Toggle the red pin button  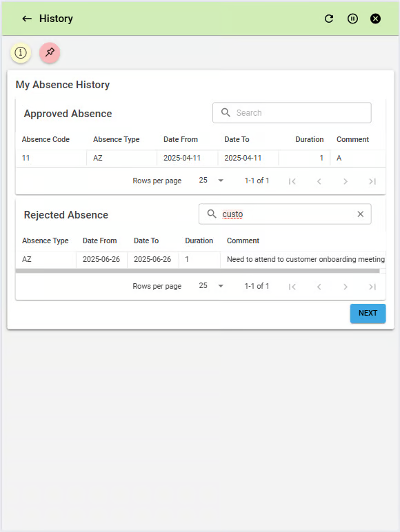point(50,52)
